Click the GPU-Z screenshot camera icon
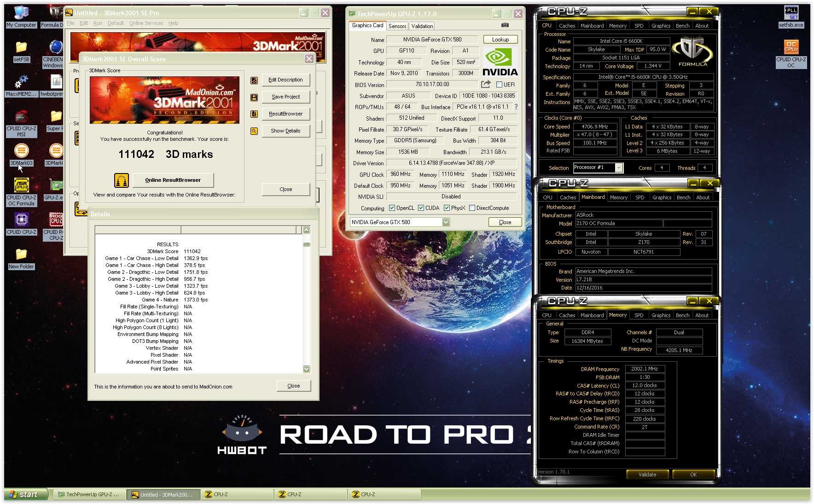Viewport: 814px width, 504px height. 505,25
